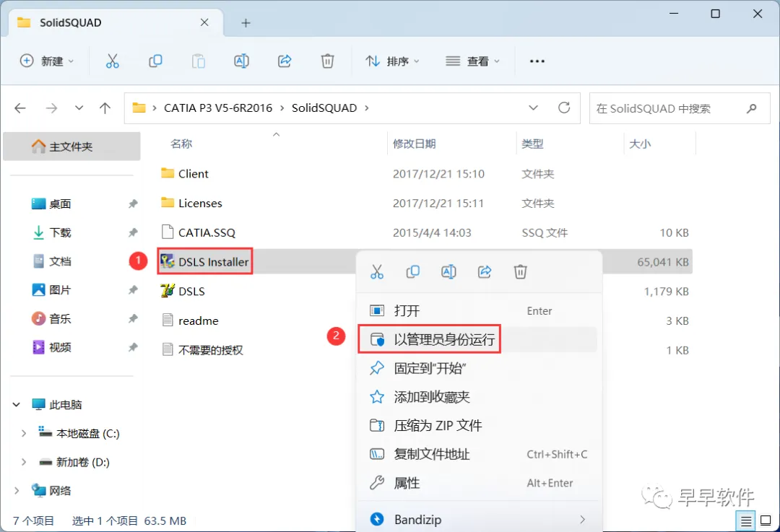Click the Delete trash icon in the top toolbar

pyautogui.click(x=327, y=61)
